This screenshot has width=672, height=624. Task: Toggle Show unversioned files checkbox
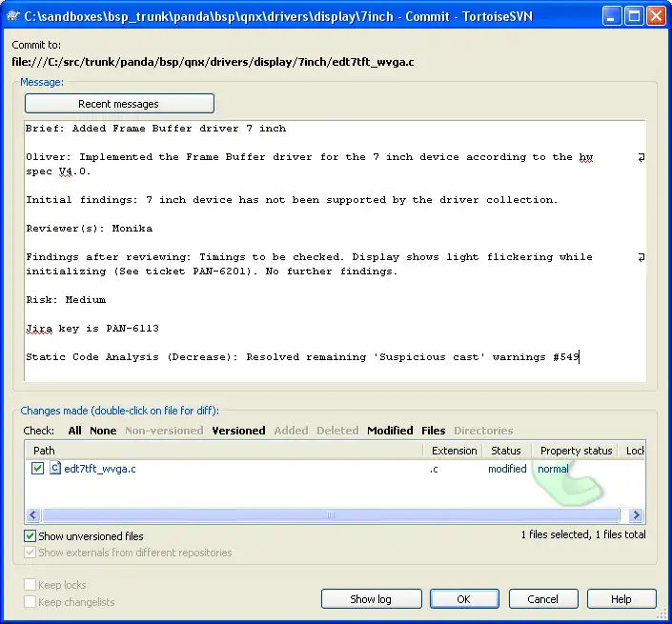[x=30, y=535]
